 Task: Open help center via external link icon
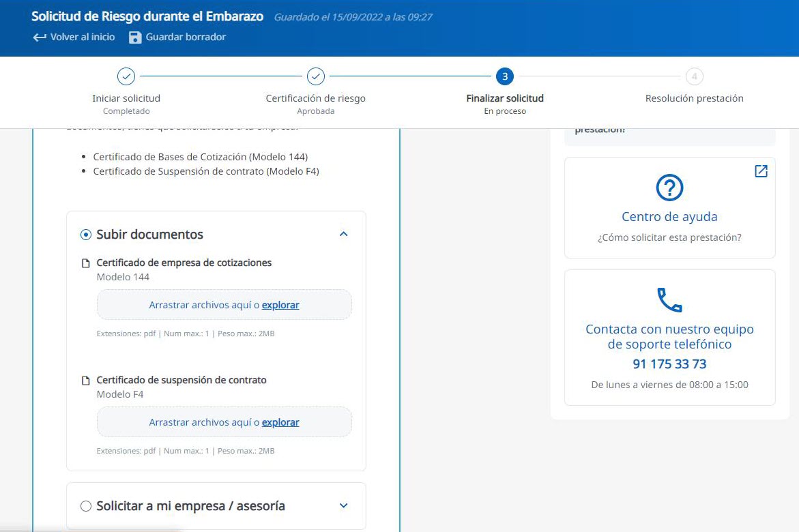(x=761, y=171)
